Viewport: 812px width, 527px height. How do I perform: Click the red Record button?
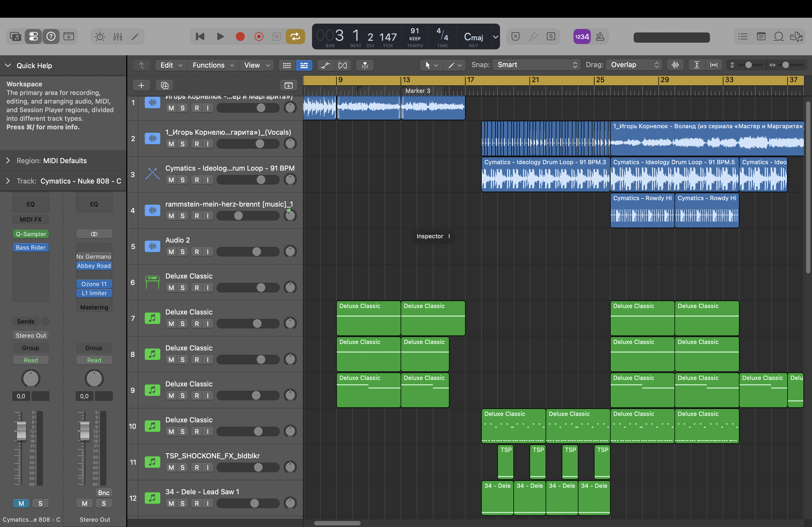coord(240,36)
